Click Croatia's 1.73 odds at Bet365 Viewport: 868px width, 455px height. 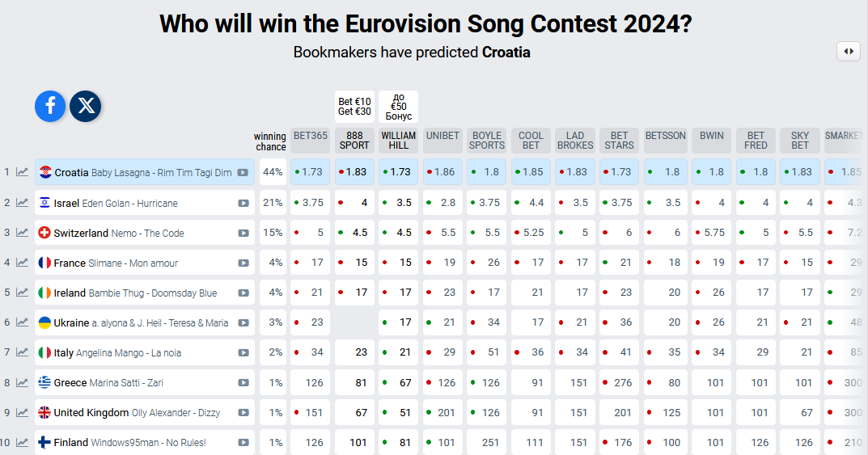coord(311,172)
